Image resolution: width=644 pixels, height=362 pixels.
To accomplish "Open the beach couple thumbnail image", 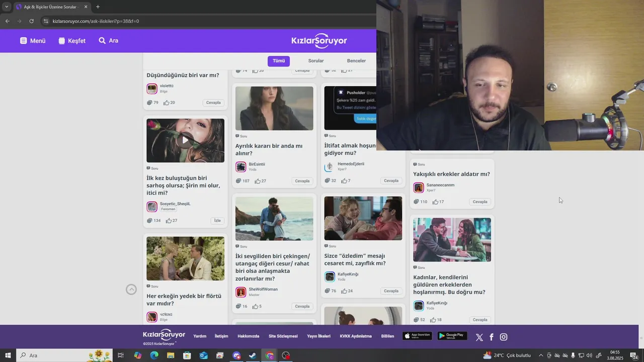I will [x=274, y=219].
